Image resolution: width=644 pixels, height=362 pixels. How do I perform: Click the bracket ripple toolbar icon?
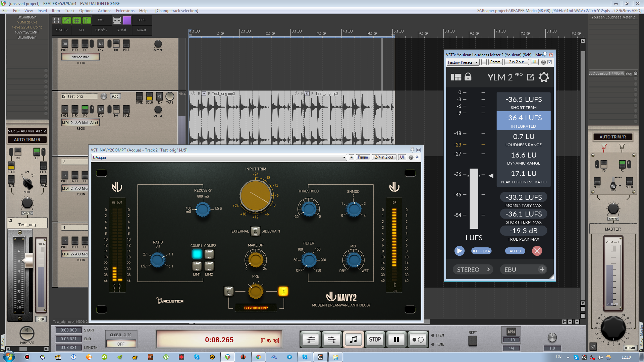(56, 20)
